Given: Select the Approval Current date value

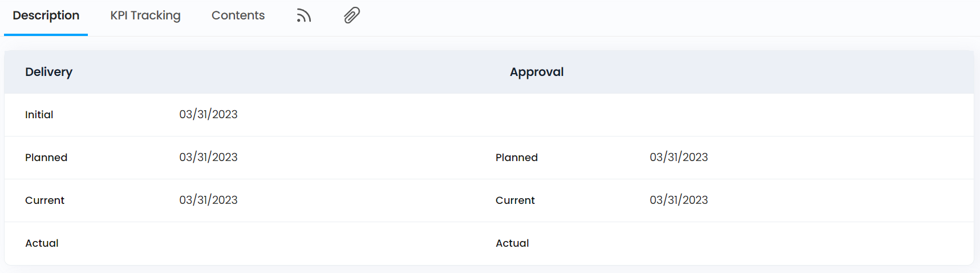Looking at the screenshot, I should tap(679, 200).
